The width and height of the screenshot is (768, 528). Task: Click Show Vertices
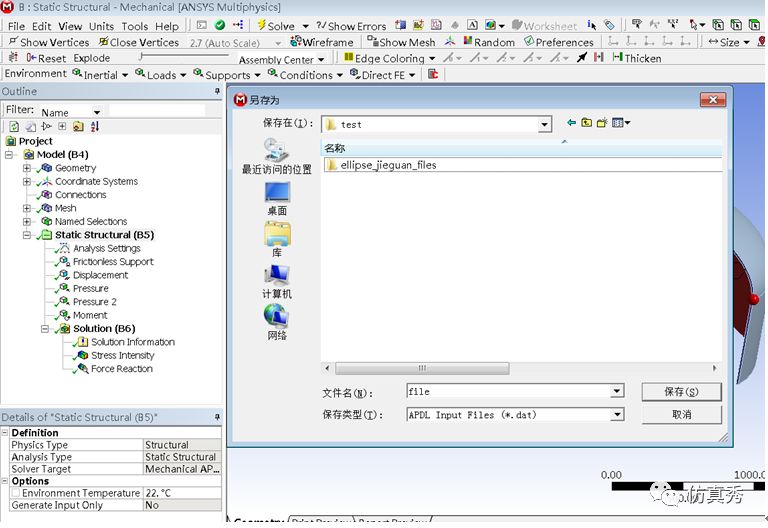tap(48, 42)
